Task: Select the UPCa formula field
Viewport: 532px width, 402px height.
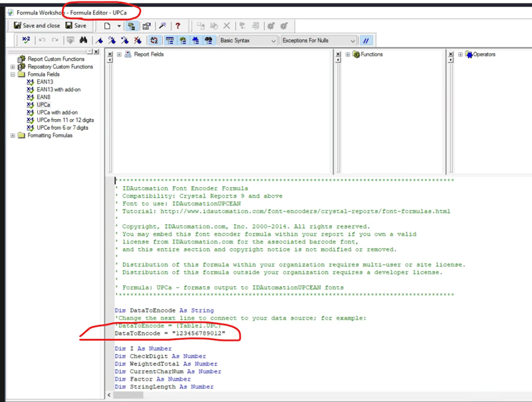Action: pyautogui.click(x=44, y=105)
